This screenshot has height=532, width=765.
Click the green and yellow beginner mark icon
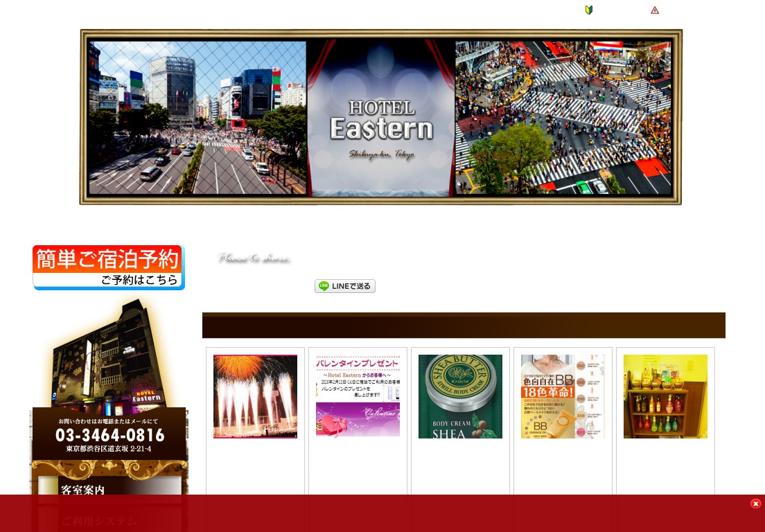[589, 10]
